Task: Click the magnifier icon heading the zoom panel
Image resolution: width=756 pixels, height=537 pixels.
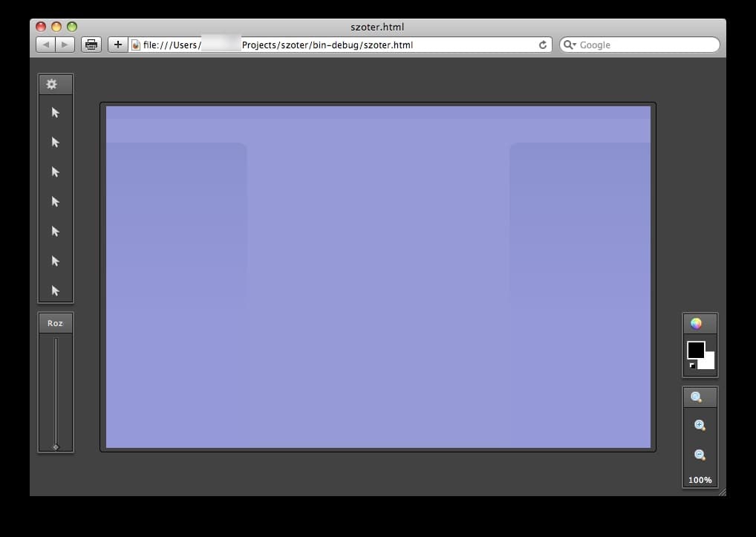Action: coord(697,396)
